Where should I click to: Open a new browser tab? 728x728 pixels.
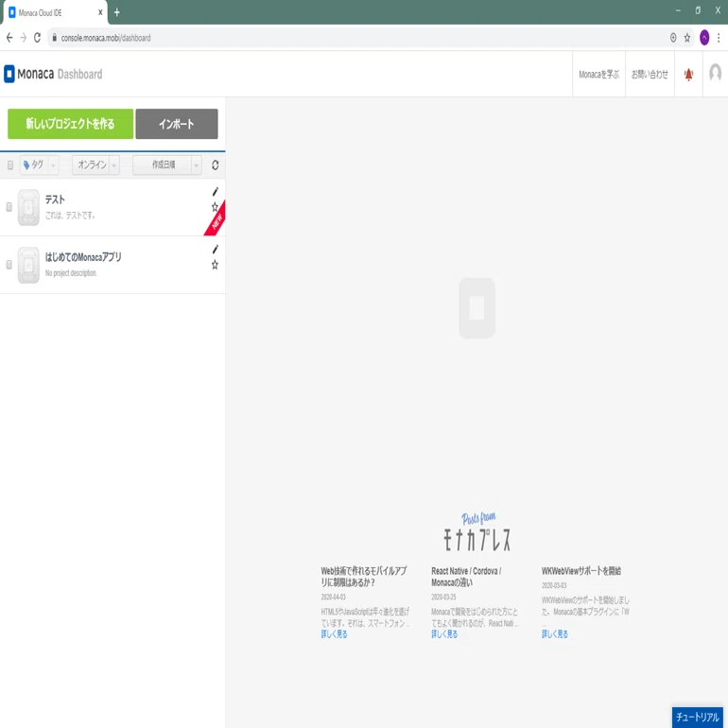117,12
